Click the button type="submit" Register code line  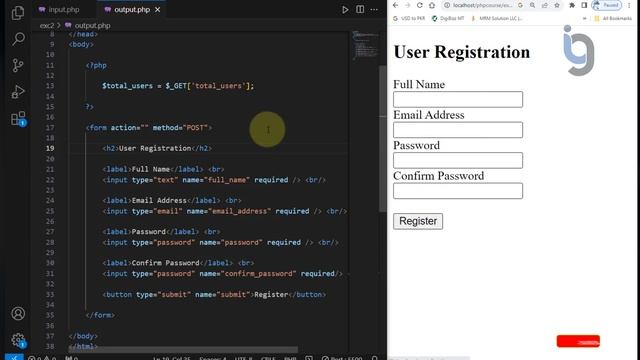(x=214, y=294)
